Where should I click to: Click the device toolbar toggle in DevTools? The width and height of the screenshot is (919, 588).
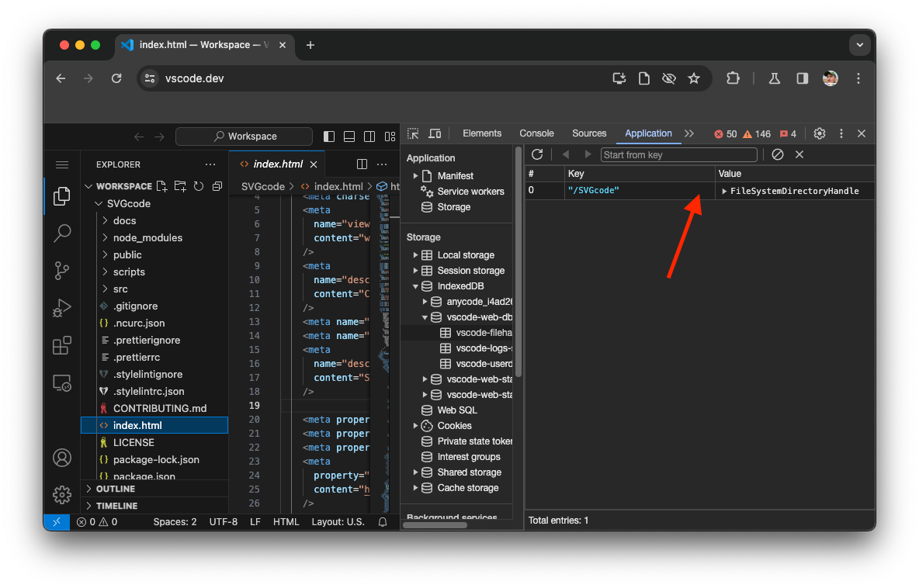[435, 133]
